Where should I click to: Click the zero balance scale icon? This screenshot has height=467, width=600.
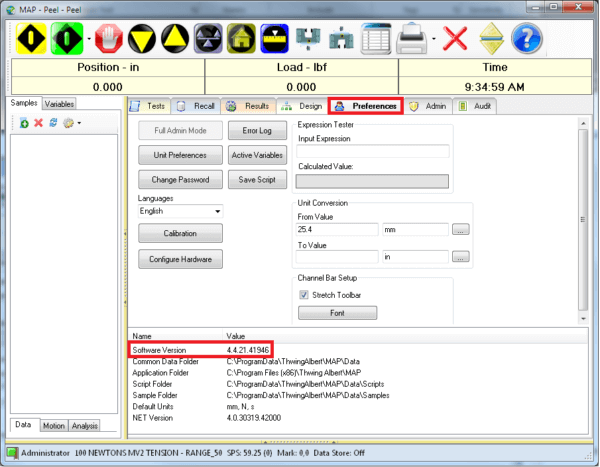coord(208,38)
